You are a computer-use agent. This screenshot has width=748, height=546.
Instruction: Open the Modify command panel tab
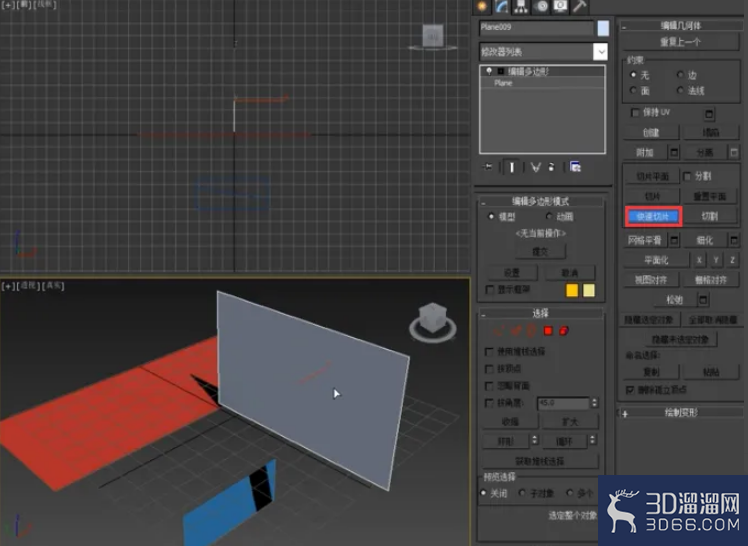(501, 6)
